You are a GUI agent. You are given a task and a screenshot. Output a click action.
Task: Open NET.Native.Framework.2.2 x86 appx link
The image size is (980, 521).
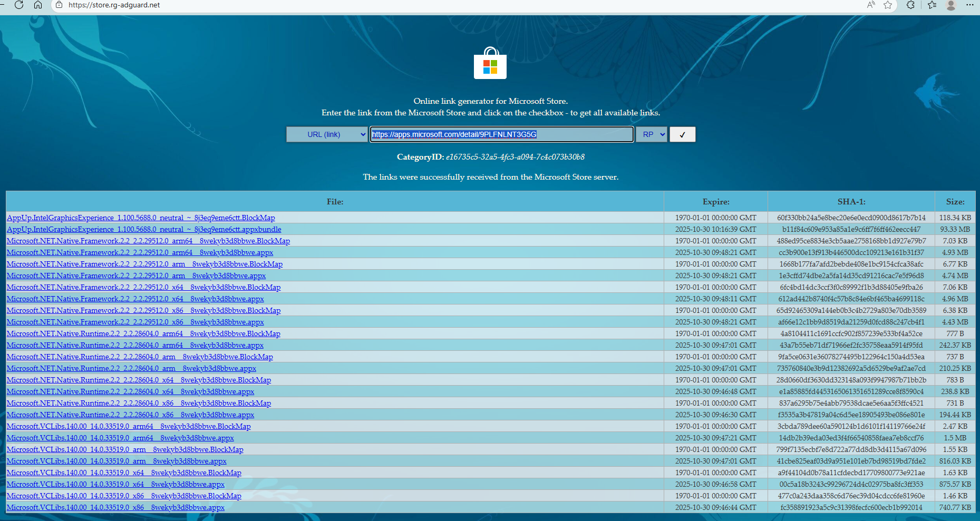tap(135, 322)
